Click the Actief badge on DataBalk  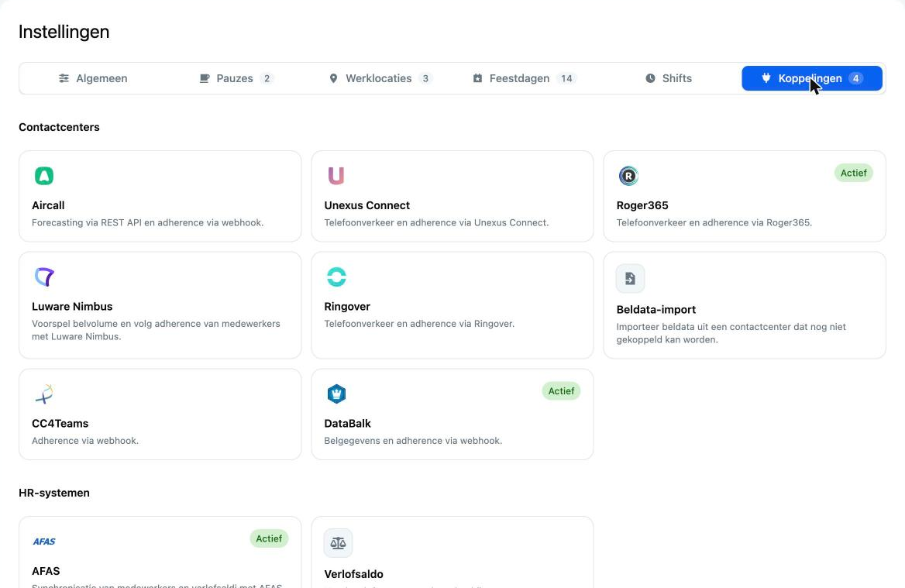pyautogui.click(x=561, y=391)
